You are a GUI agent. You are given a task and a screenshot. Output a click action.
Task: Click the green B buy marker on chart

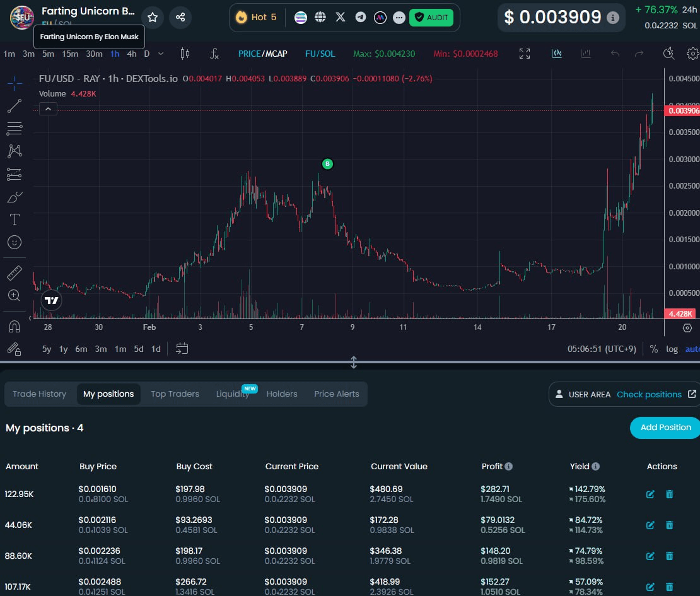(327, 164)
